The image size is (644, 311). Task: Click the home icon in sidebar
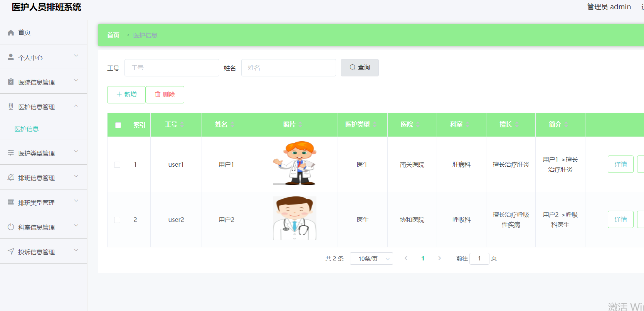click(11, 33)
